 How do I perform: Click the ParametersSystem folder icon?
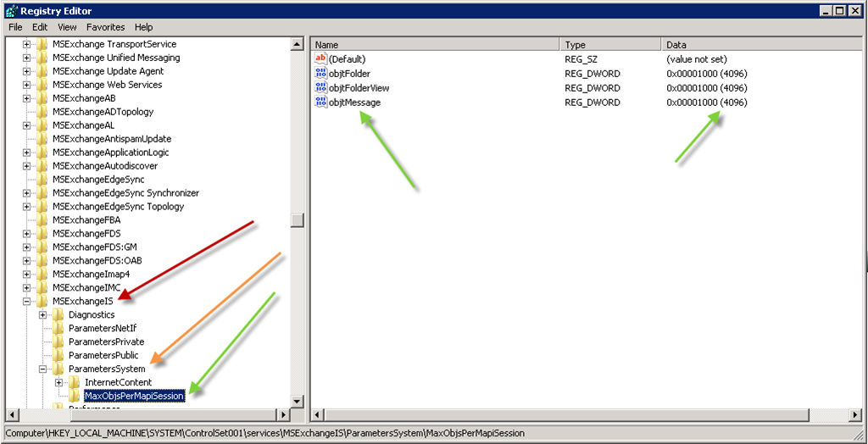tap(58, 369)
